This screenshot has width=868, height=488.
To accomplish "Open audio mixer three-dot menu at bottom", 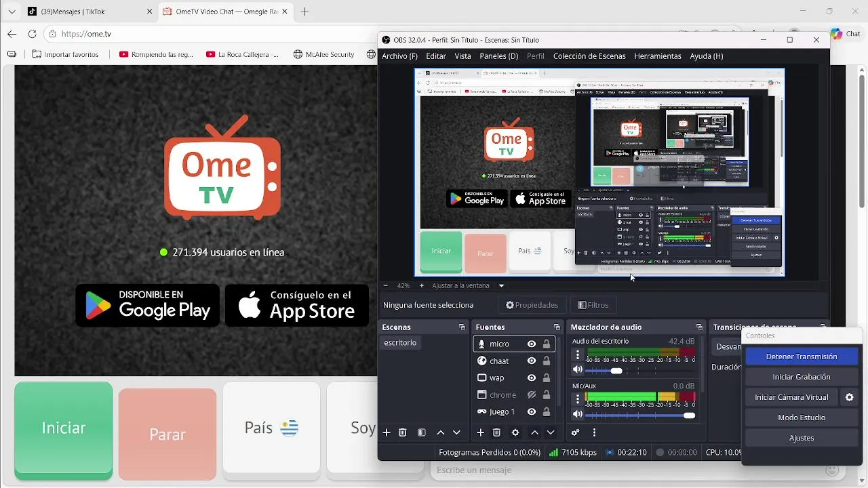I will click(x=594, y=432).
